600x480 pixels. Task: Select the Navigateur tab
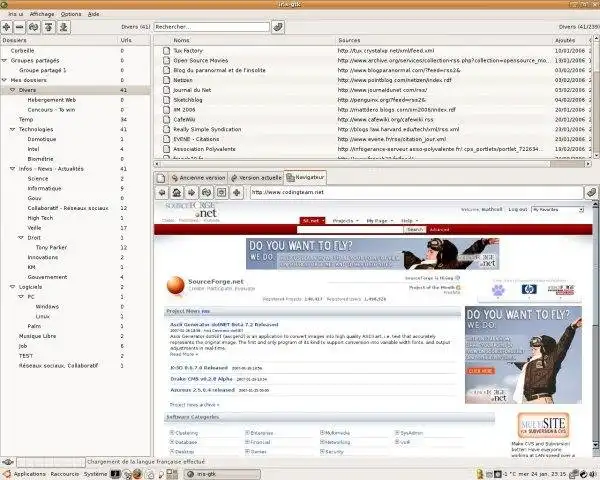[305, 177]
